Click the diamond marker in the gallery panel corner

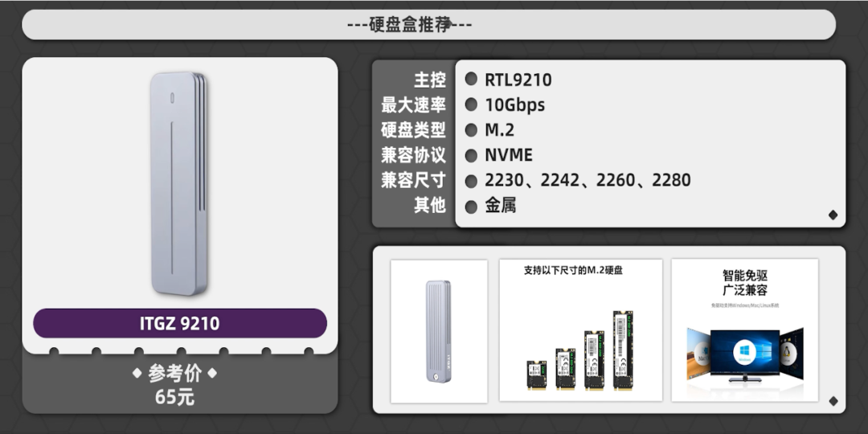833,401
